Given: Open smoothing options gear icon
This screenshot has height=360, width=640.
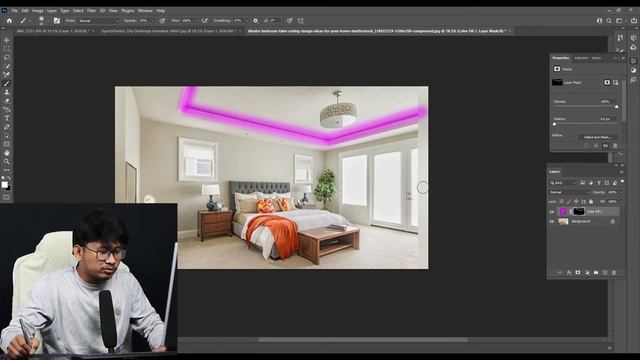Looking at the screenshot, I should click(x=256, y=20).
